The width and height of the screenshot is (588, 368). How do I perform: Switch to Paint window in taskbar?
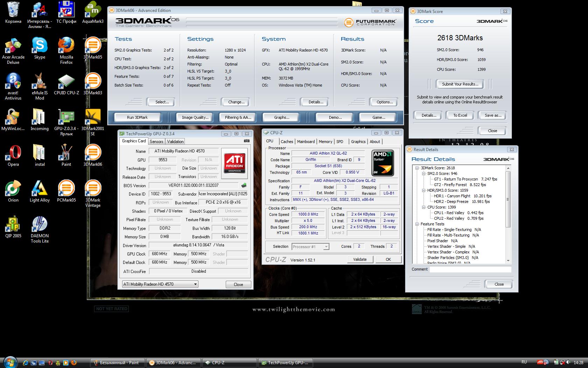click(117, 363)
